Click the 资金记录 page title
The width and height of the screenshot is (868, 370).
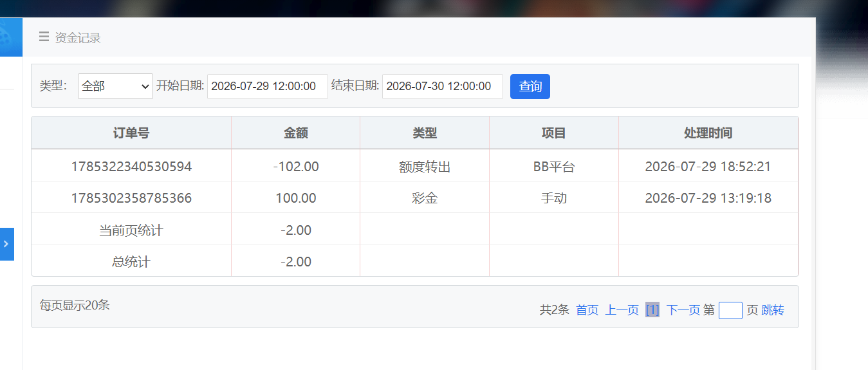78,37
